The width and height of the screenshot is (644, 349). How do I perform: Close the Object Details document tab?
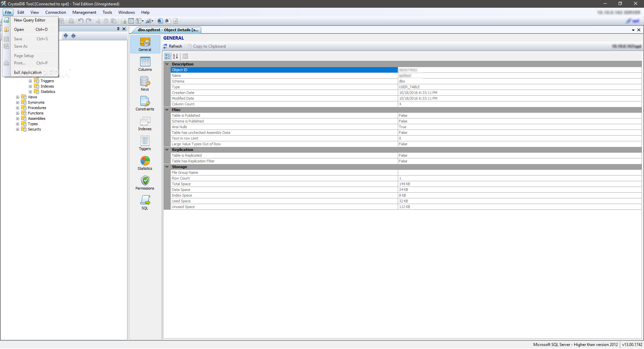click(639, 30)
